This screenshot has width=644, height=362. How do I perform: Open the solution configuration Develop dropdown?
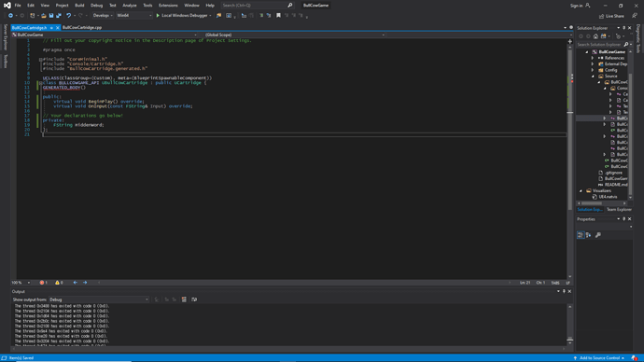click(103, 16)
